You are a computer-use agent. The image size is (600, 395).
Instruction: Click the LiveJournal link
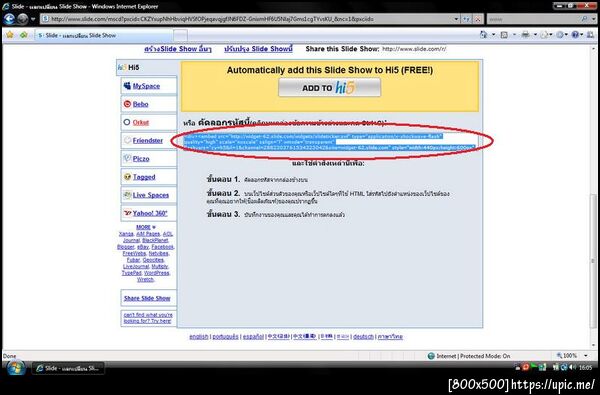coord(135,266)
